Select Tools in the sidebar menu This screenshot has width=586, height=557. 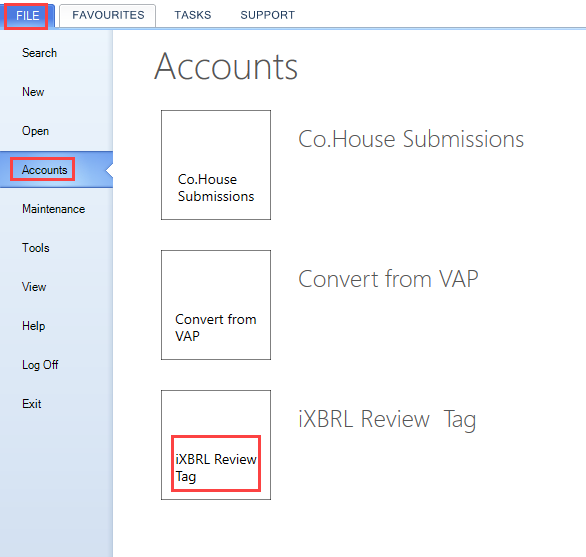tap(36, 247)
